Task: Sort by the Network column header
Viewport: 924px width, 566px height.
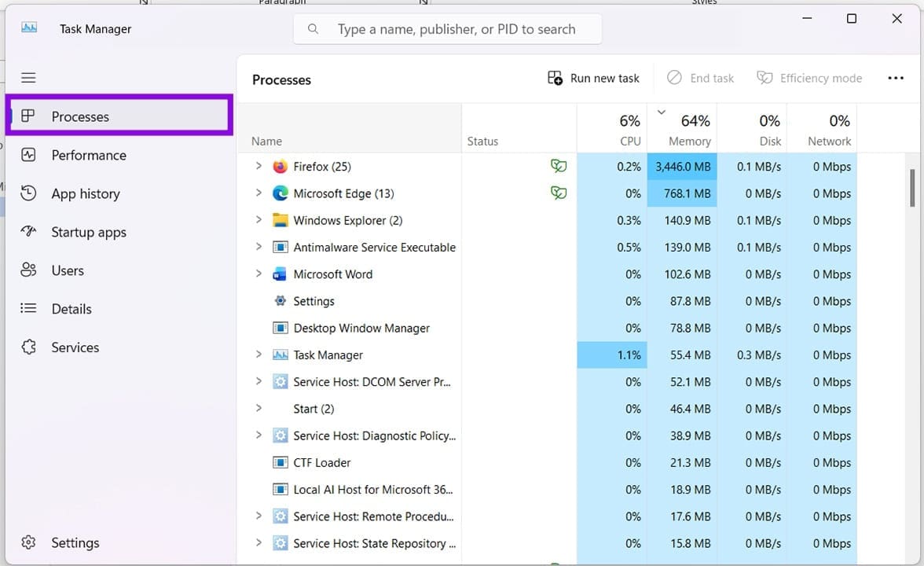Action: (822, 128)
